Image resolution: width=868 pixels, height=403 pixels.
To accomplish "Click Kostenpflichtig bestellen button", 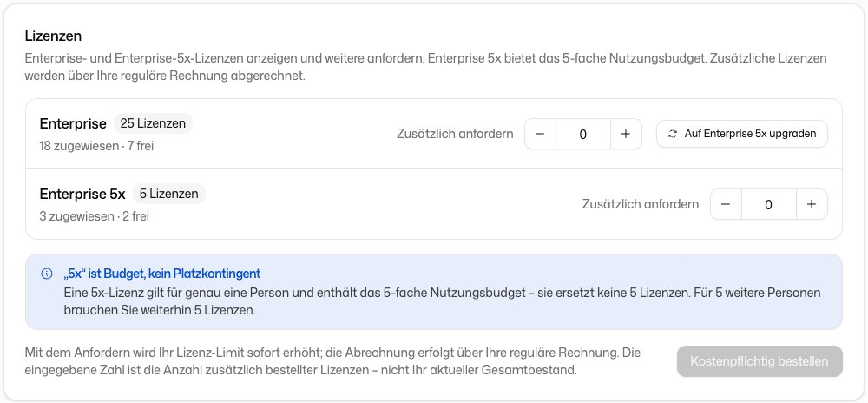I will tap(759, 361).
